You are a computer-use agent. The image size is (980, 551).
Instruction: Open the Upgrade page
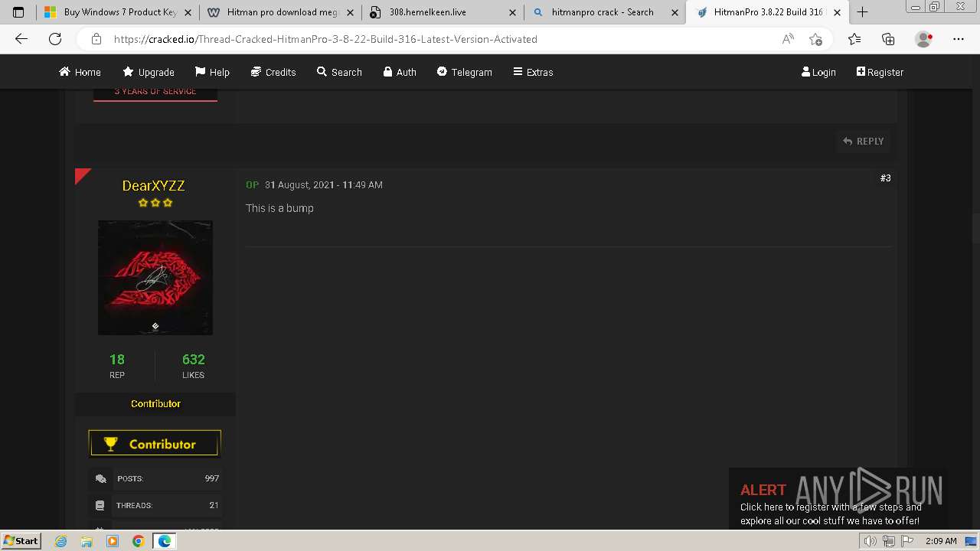click(149, 72)
